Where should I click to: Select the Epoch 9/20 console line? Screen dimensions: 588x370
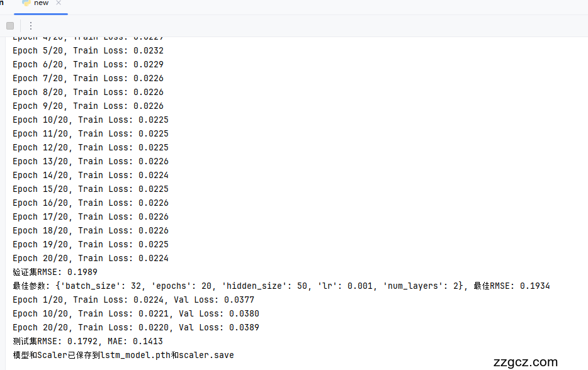coord(88,106)
